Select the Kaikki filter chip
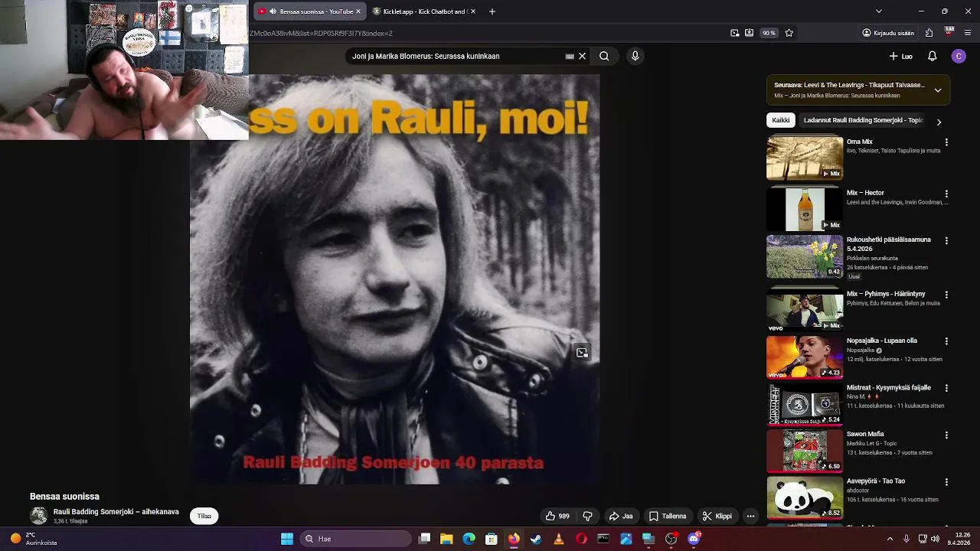The height and width of the screenshot is (551, 980). (x=781, y=120)
